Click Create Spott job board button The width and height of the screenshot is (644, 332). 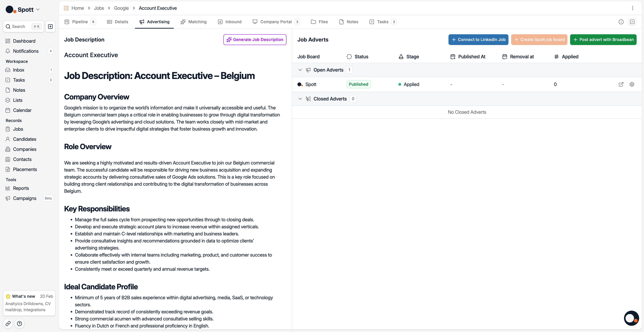click(539, 39)
